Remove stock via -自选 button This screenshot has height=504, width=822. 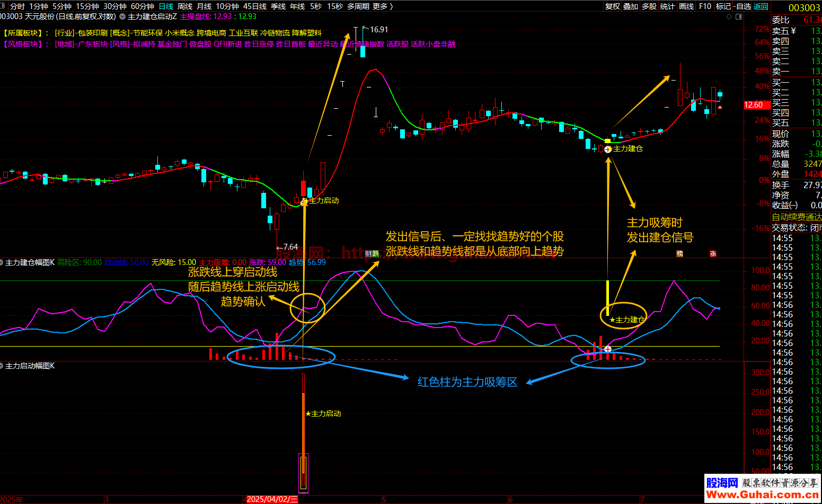coord(743,6)
